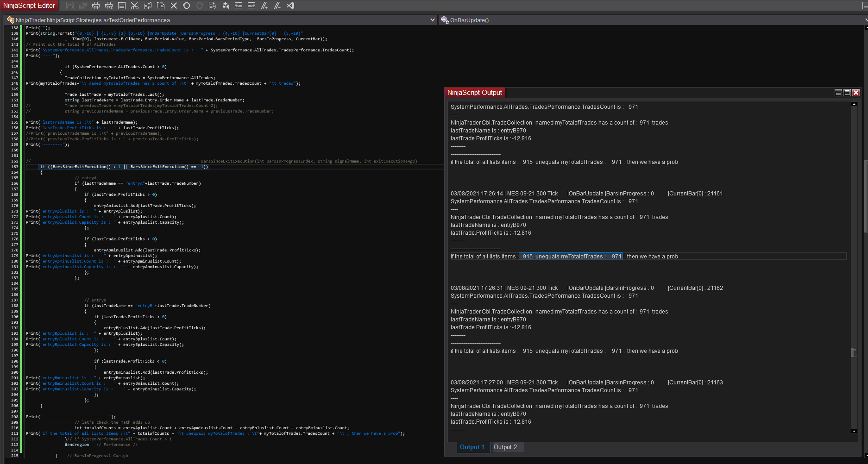
Task: Click the highlighted '915 unequals myTotalofTrades' output line
Action: click(571, 257)
